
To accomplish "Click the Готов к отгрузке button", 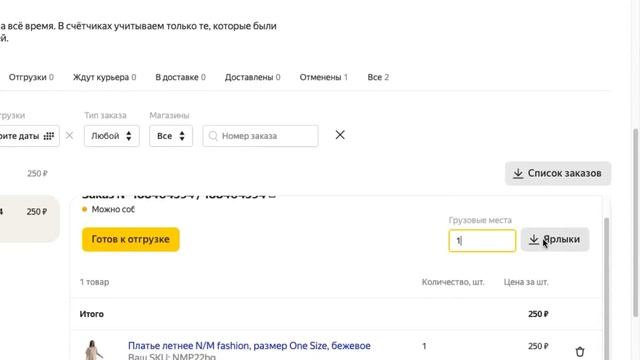I will [x=131, y=239].
